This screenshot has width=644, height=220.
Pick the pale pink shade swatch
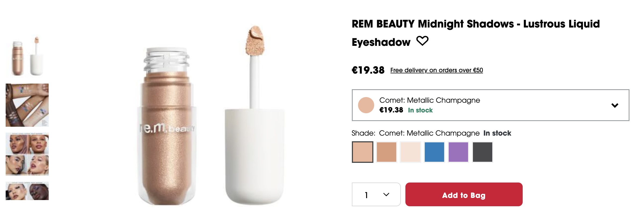410,152
